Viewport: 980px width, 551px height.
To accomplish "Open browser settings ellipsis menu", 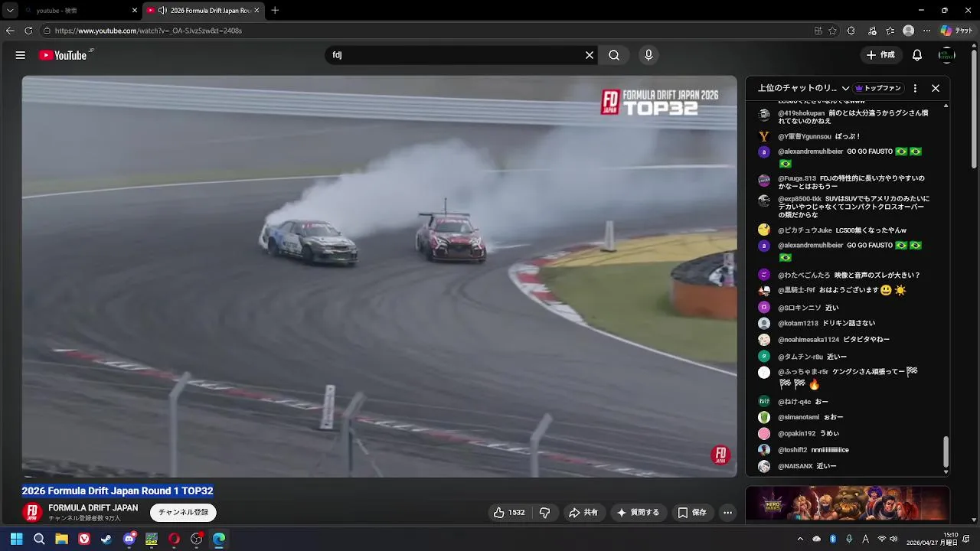I will tap(926, 31).
